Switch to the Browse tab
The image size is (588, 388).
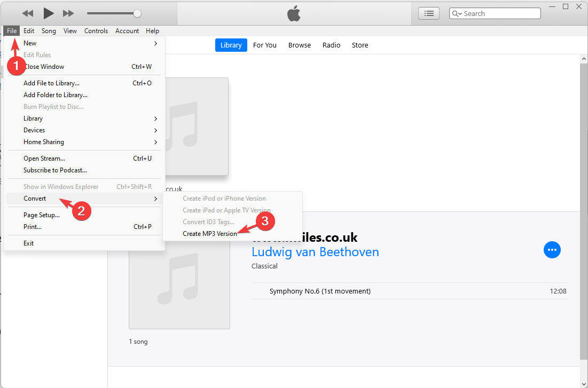pos(300,45)
